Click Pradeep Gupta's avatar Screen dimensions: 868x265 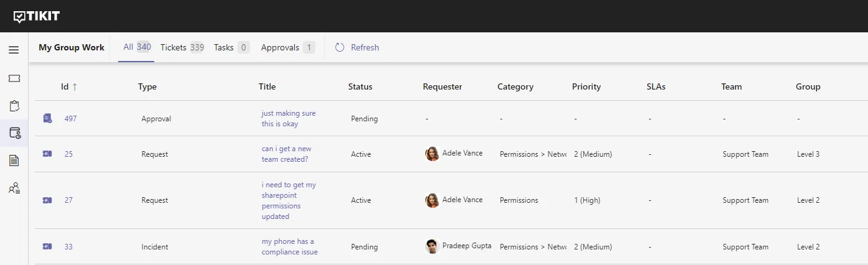(432, 246)
